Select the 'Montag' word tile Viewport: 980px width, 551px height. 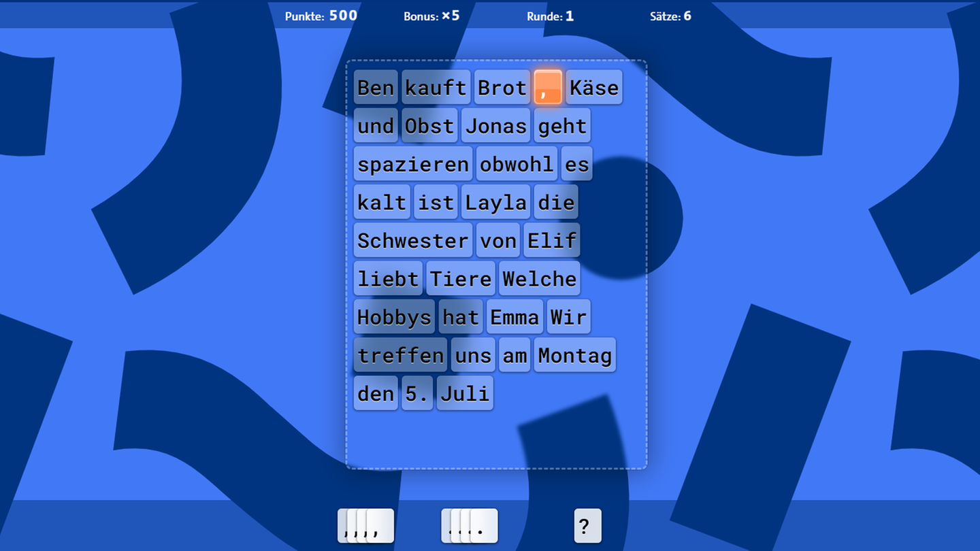[574, 354]
